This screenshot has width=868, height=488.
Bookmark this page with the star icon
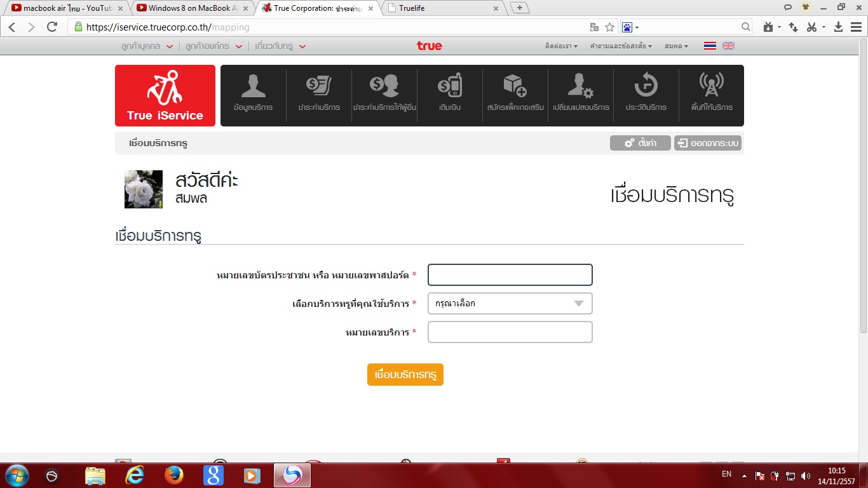click(x=609, y=27)
